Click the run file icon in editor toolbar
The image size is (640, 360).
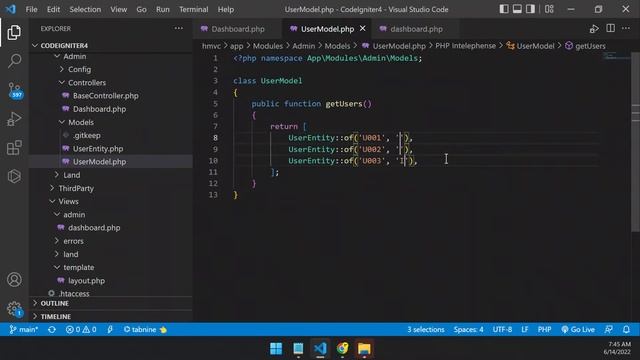(x=594, y=29)
